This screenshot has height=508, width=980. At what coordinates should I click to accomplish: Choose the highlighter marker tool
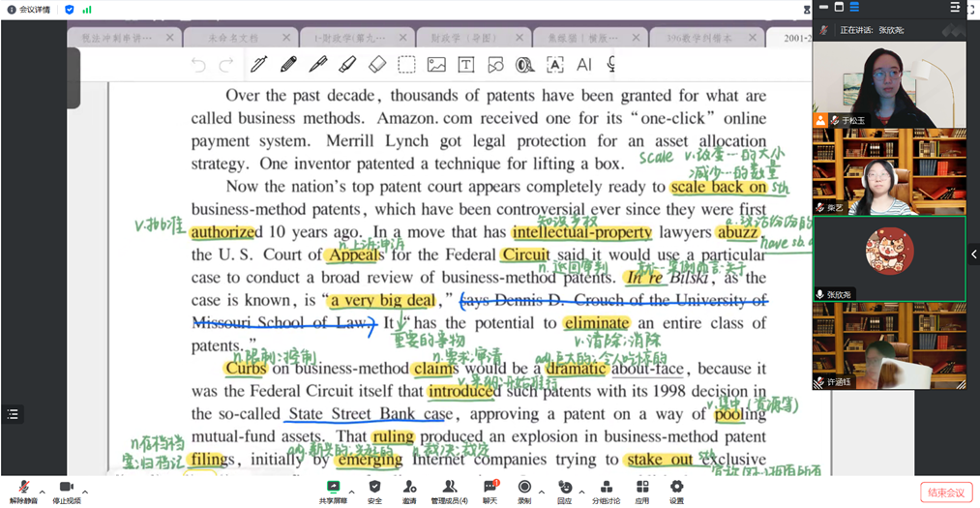point(347,65)
